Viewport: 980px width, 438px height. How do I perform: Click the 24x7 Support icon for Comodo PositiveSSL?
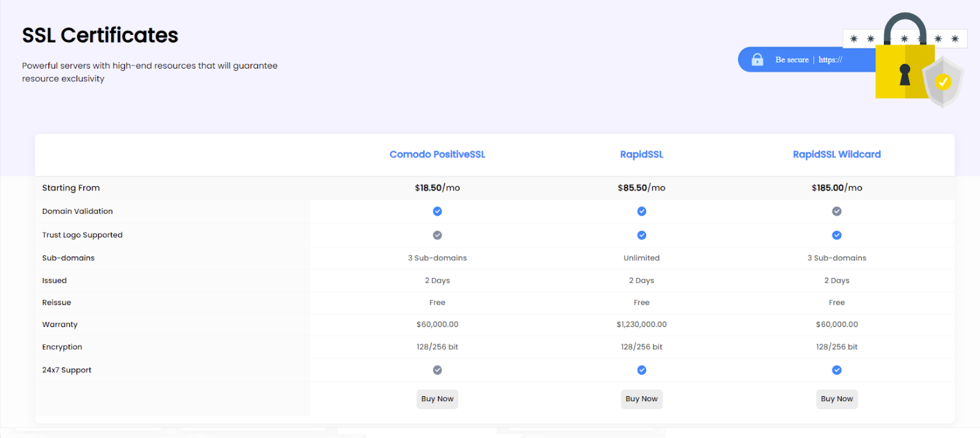click(437, 370)
